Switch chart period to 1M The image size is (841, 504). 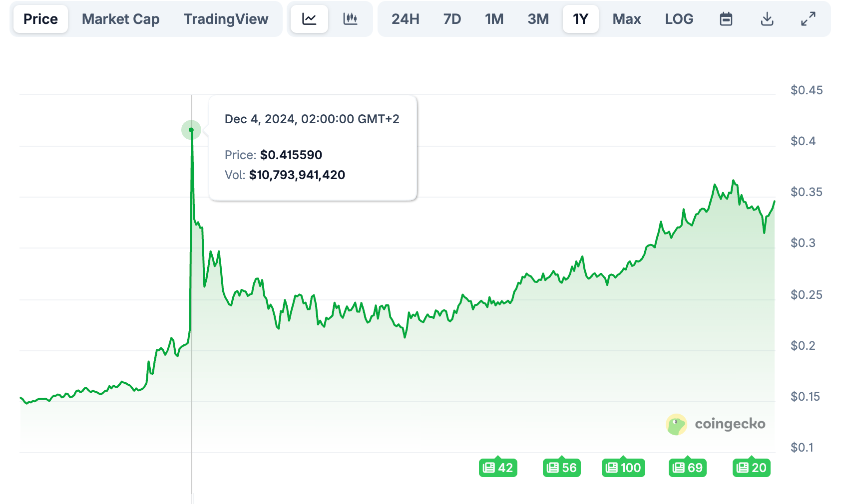pos(494,19)
